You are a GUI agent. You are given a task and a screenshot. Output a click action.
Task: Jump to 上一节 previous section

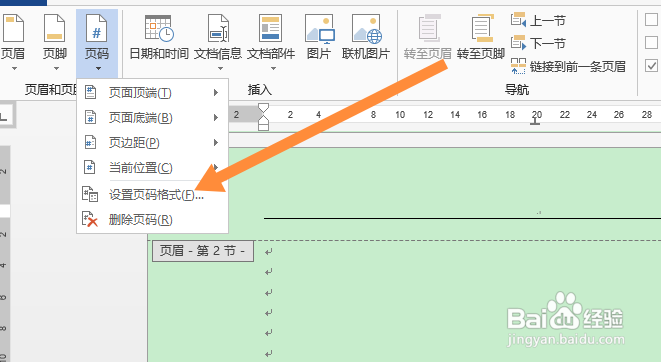tap(538, 20)
